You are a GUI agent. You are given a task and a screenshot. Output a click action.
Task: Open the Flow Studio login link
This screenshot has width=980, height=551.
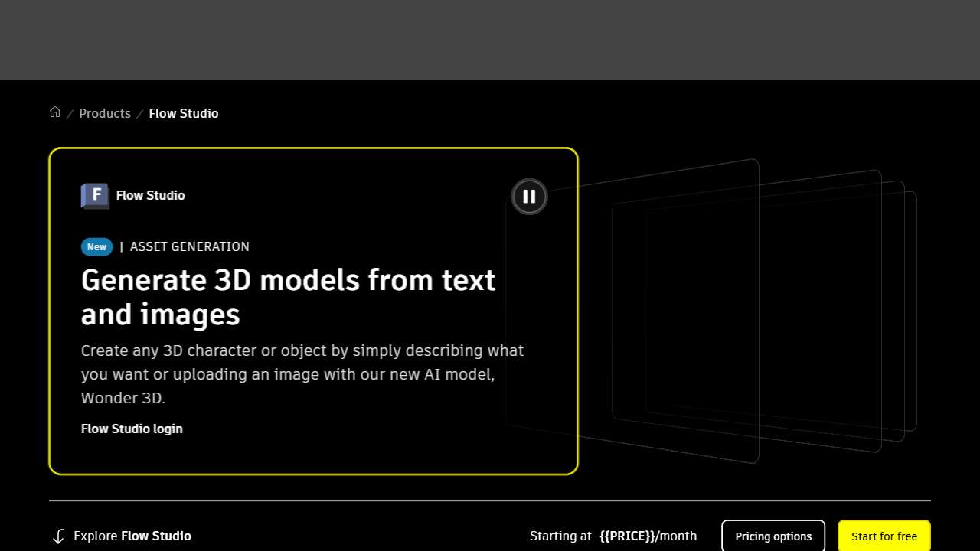(x=132, y=429)
